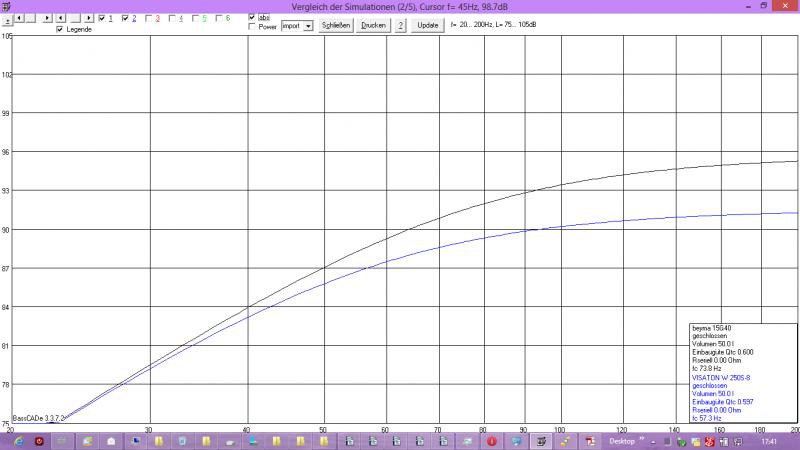Enable curve 6 checkbox
The height and width of the screenshot is (450, 800).
click(219, 18)
